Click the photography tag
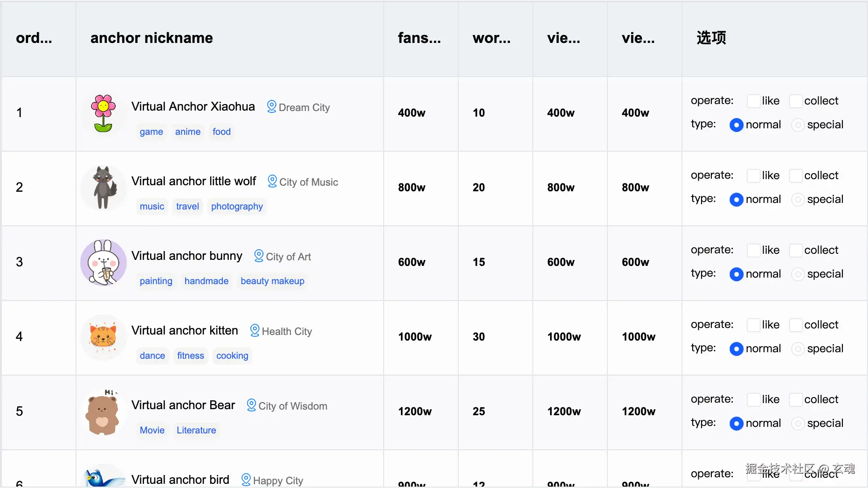 (237, 206)
